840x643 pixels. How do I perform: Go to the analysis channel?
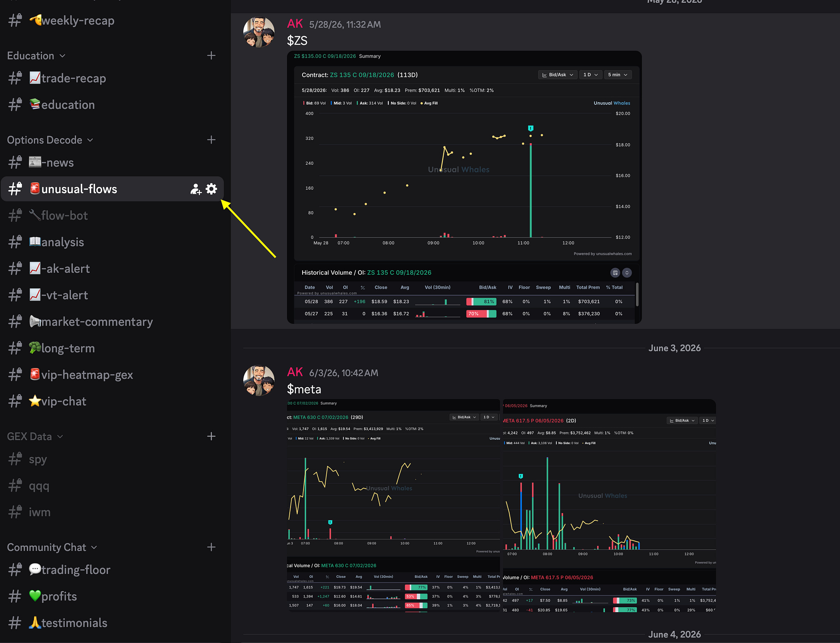click(x=112, y=242)
